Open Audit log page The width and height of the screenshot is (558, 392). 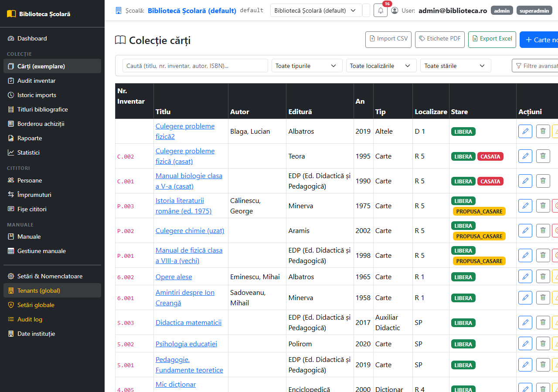click(x=52, y=319)
